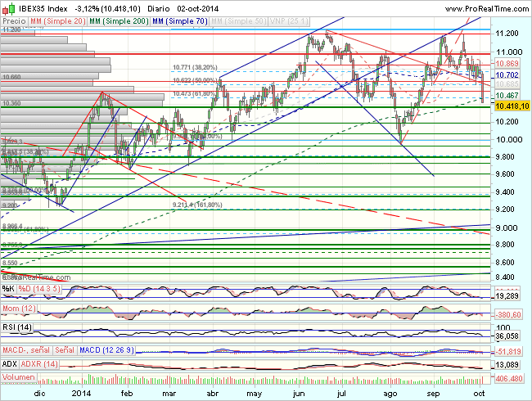
Task: Click the 36,058 RSI value
Action: click(x=507, y=336)
